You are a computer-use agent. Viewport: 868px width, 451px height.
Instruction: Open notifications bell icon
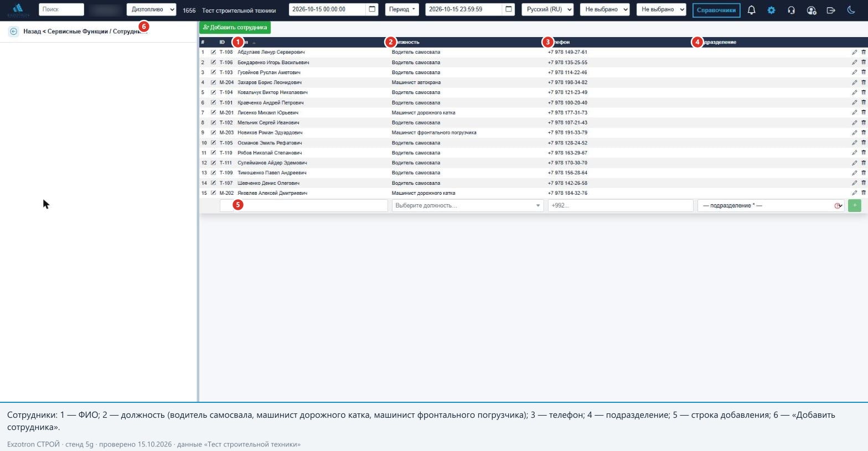(x=751, y=10)
